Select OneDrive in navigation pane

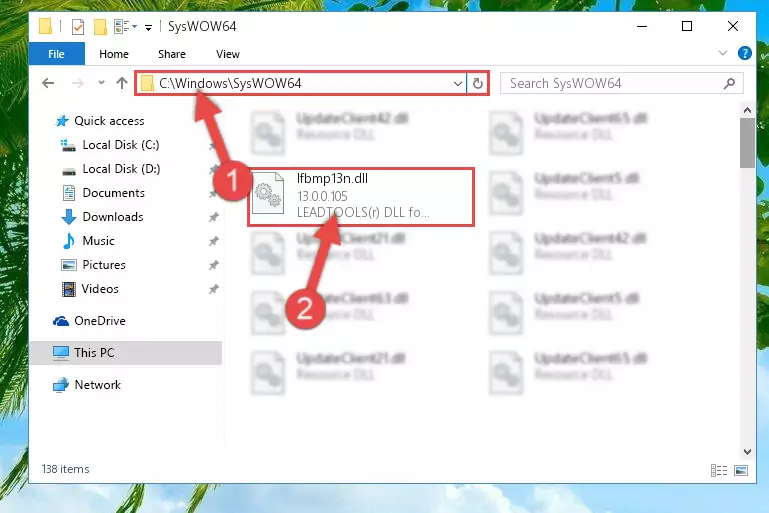coord(100,321)
